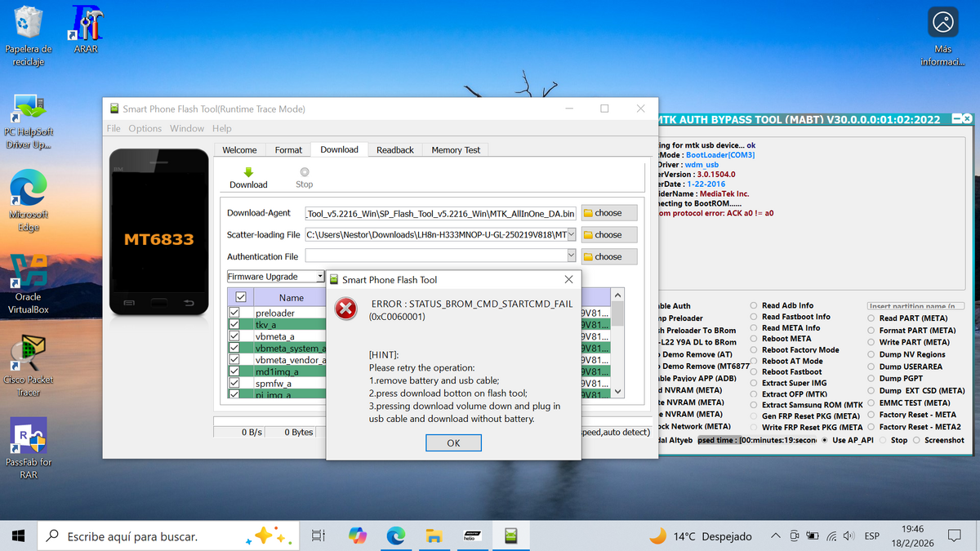Viewport: 980px width, 551px height.
Task: Switch to the Welcome tab
Action: (240, 150)
